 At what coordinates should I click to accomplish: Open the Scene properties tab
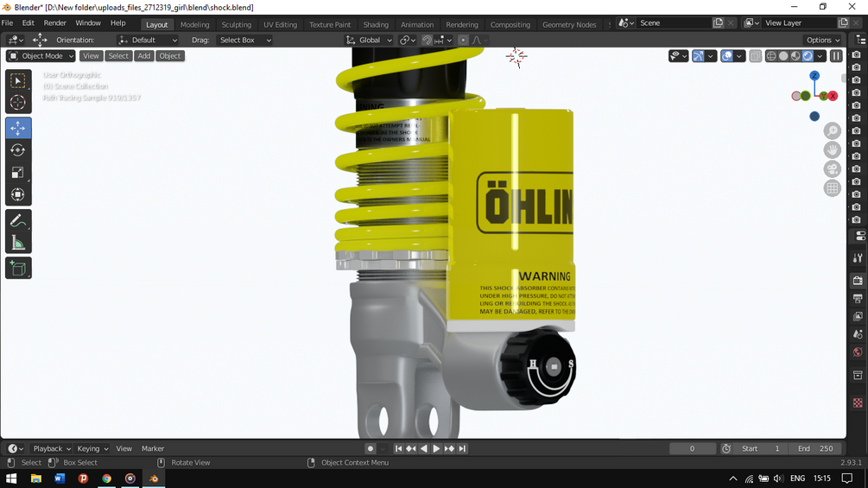[858, 334]
